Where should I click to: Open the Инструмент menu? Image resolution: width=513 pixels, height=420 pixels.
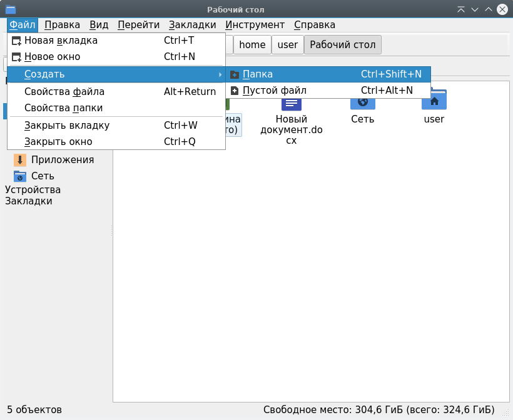point(255,25)
